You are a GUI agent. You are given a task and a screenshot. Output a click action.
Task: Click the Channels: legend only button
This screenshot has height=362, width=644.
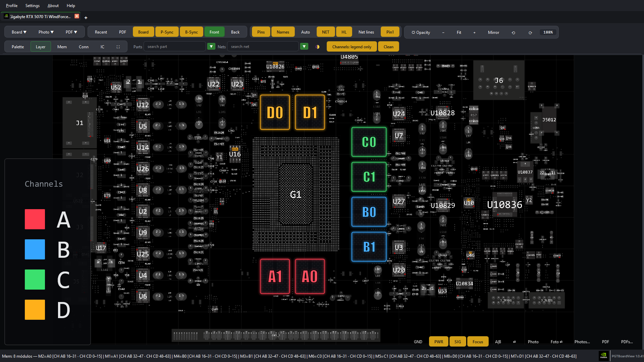[352, 47]
